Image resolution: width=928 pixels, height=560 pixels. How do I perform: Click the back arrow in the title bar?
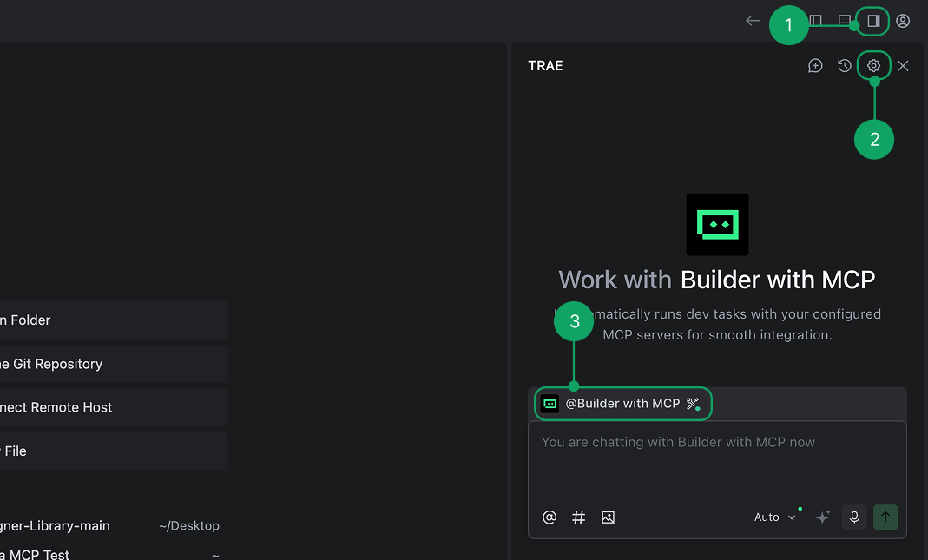pyautogui.click(x=753, y=21)
